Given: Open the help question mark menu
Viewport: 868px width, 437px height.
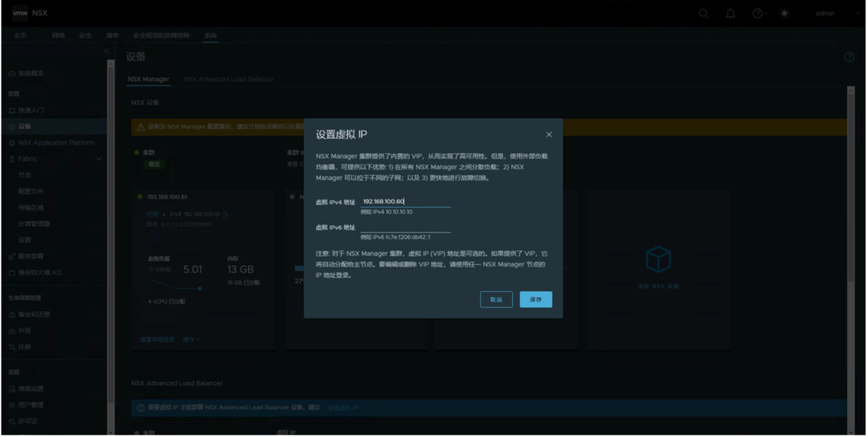Looking at the screenshot, I should click(759, 13).
